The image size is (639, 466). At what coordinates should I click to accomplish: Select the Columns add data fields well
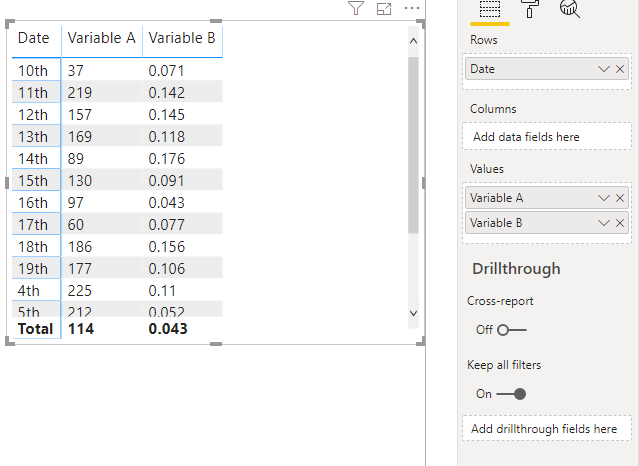(547, 137)
